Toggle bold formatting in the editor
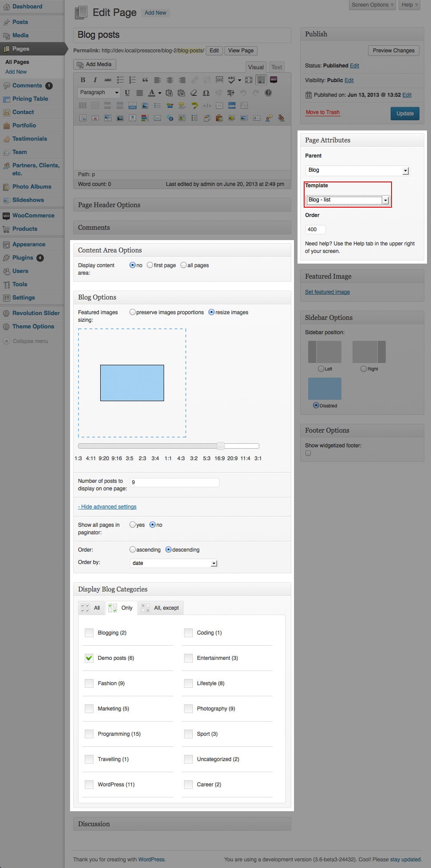 tap(83, 80)
